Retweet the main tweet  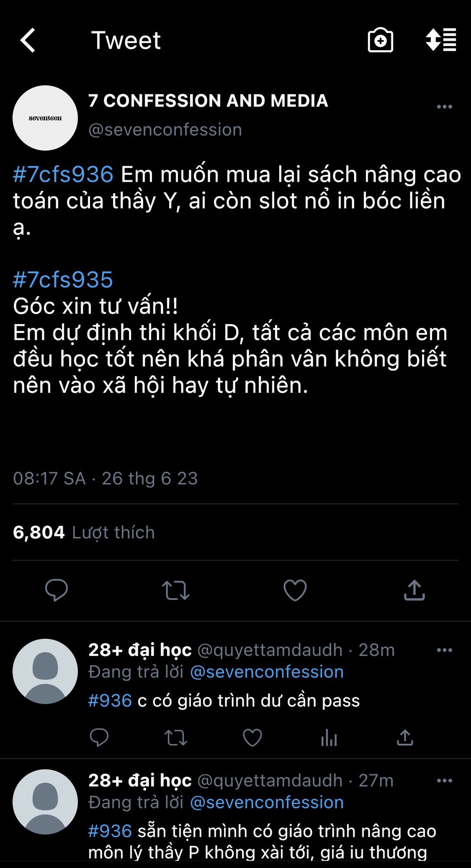click(176, 590)
